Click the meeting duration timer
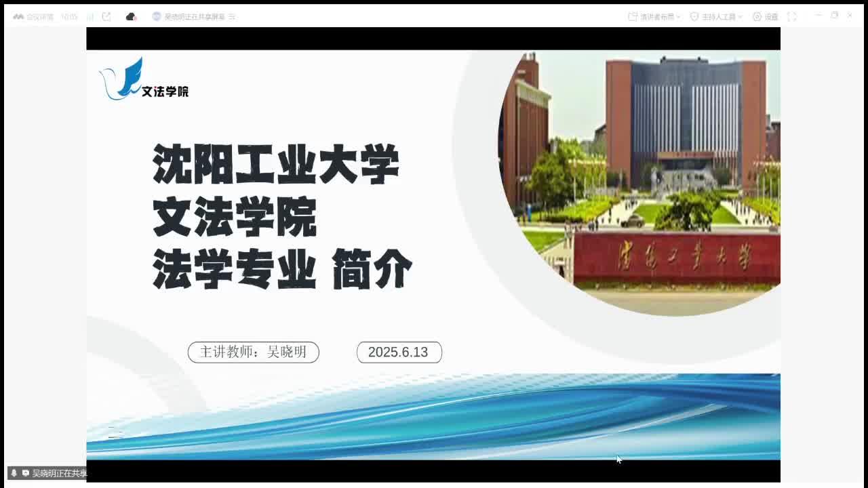This screenshot has width=868, height=488. [69, 17]
